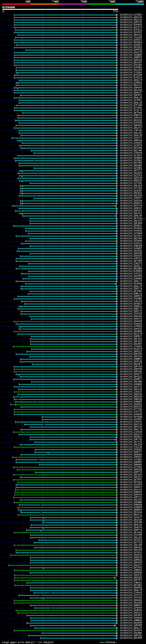Select the UniRef100_Q84L78 label
Viewport: 146px width, 644px height.
pos(131,286)
